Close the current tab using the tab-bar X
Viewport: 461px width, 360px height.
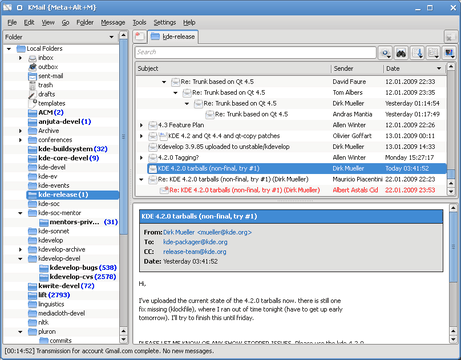[x=450, y=37]
